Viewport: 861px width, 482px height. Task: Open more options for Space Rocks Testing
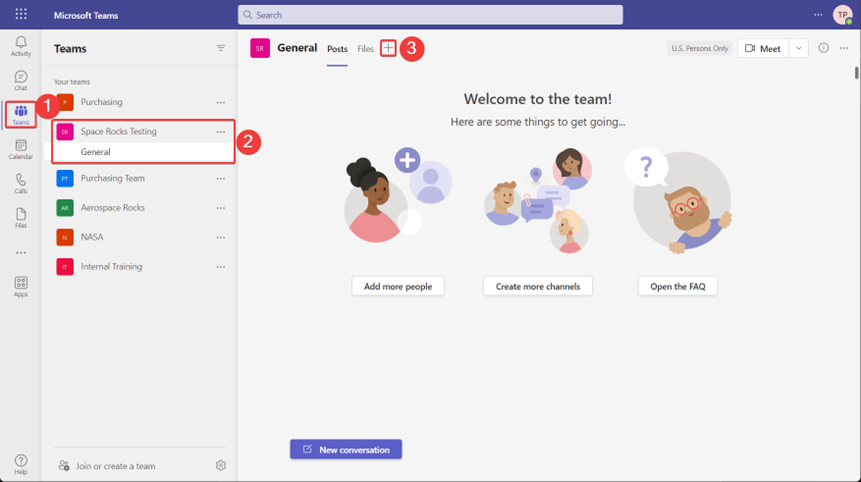coord(221,132)
